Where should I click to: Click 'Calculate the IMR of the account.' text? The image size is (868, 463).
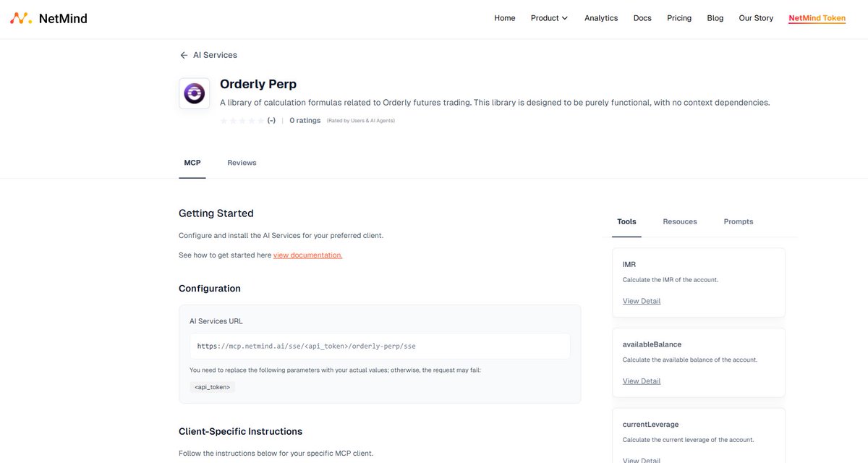click(671, 280)
